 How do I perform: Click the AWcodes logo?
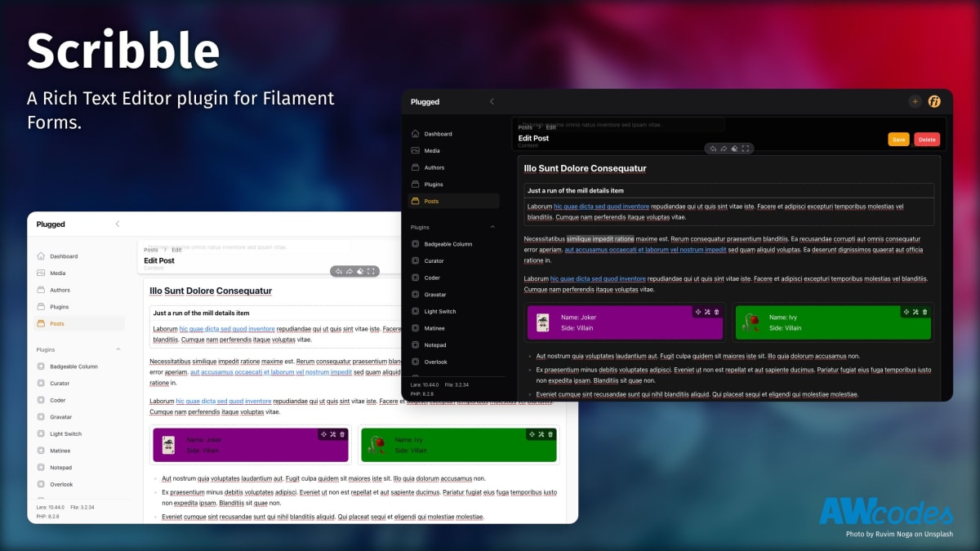(886, 510)
